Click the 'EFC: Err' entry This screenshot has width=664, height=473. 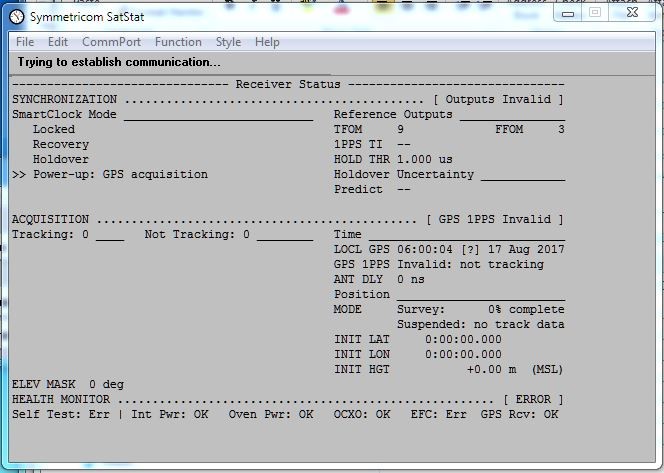(439, 415)
